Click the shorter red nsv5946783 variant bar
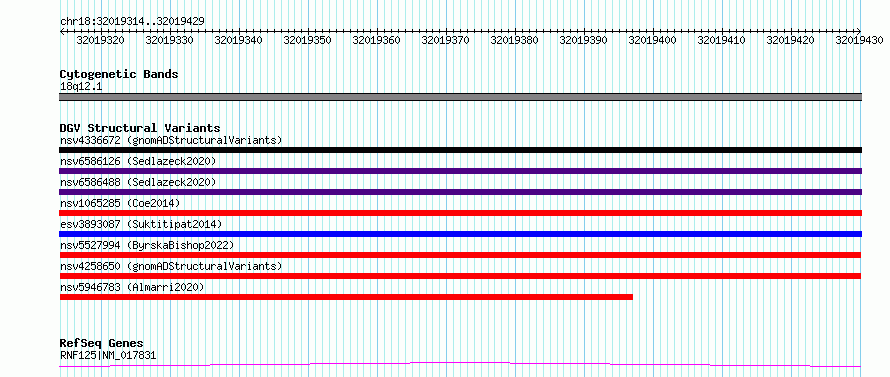This screenshot has width=890, height=377. 346,297
